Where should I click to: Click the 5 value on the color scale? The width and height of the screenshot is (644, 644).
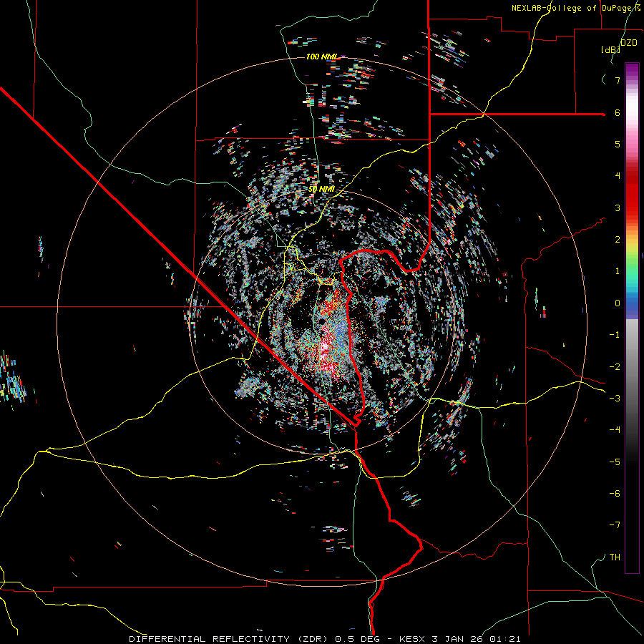pos(618,144)
